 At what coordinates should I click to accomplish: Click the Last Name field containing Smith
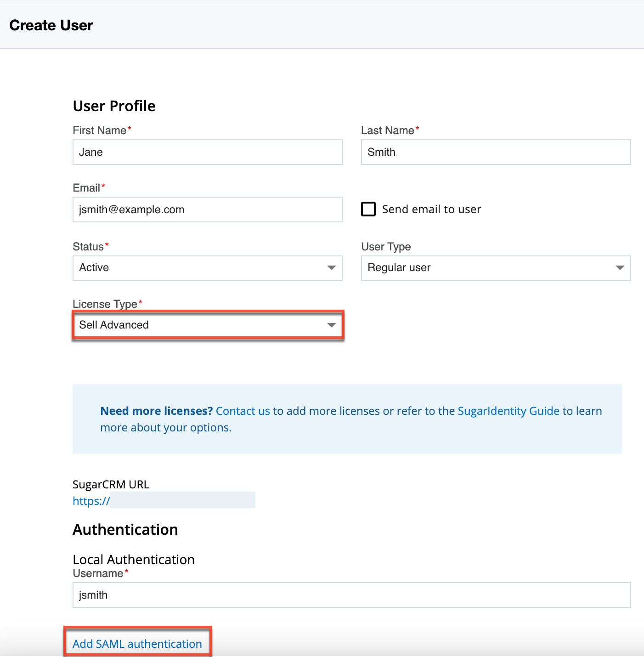tap(496, 152)
